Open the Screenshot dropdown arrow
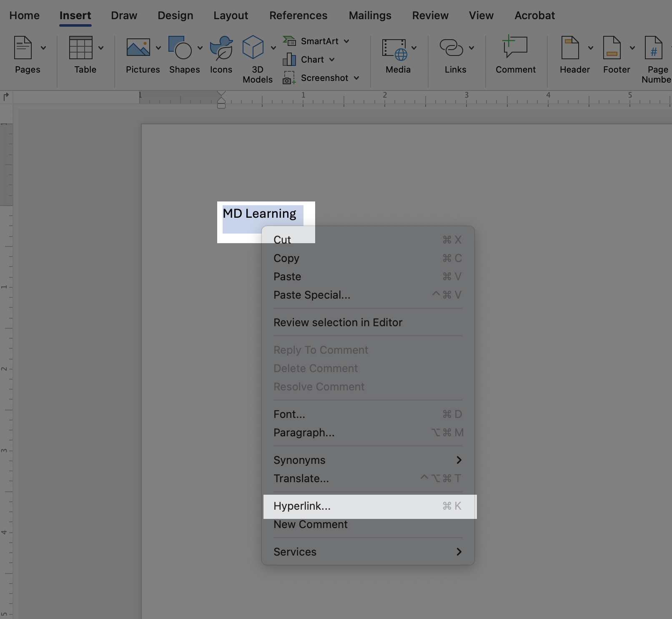This screenshot has height=619, width=672. [x=356, y=78]
